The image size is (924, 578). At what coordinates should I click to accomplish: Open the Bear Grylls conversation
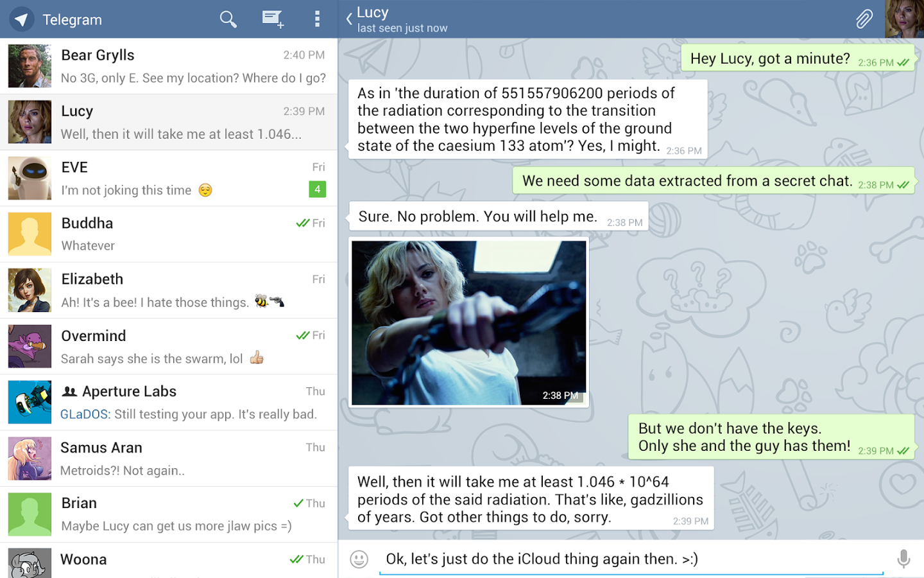[x=169, y=66]
